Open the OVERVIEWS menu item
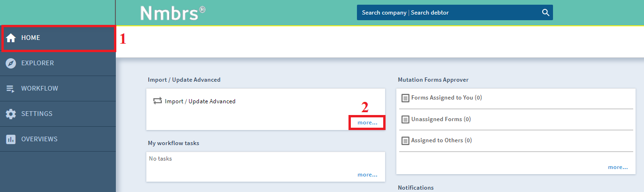 (x=58, y=139)
